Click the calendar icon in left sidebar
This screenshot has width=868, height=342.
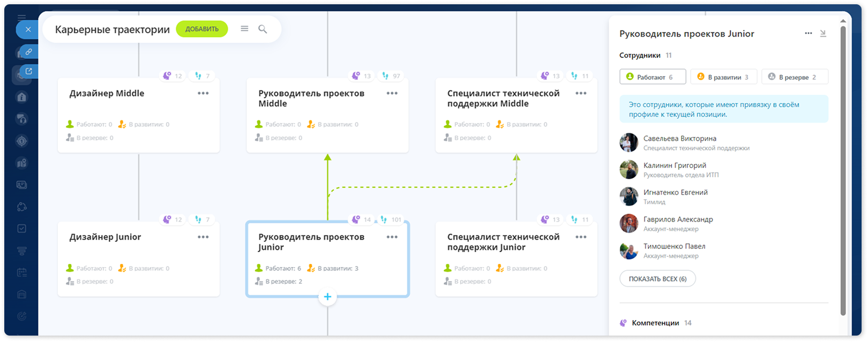pyautogui.click(x=21, y=272)
